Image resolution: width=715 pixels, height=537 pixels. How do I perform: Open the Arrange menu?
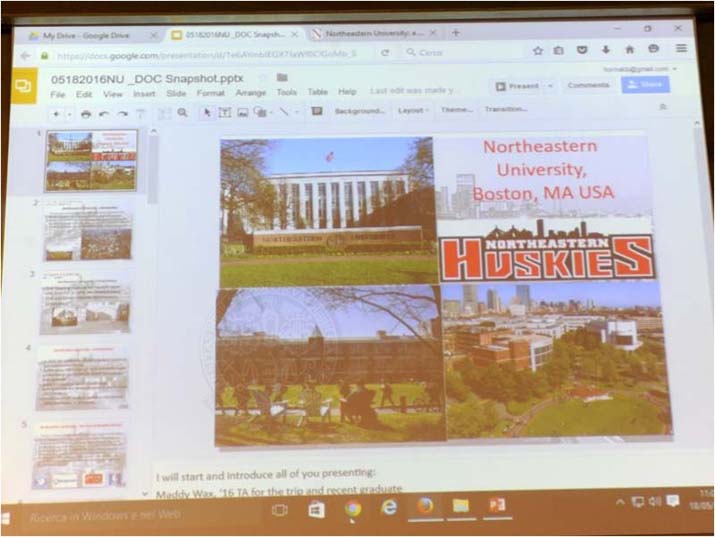click(x=251, y=93)
